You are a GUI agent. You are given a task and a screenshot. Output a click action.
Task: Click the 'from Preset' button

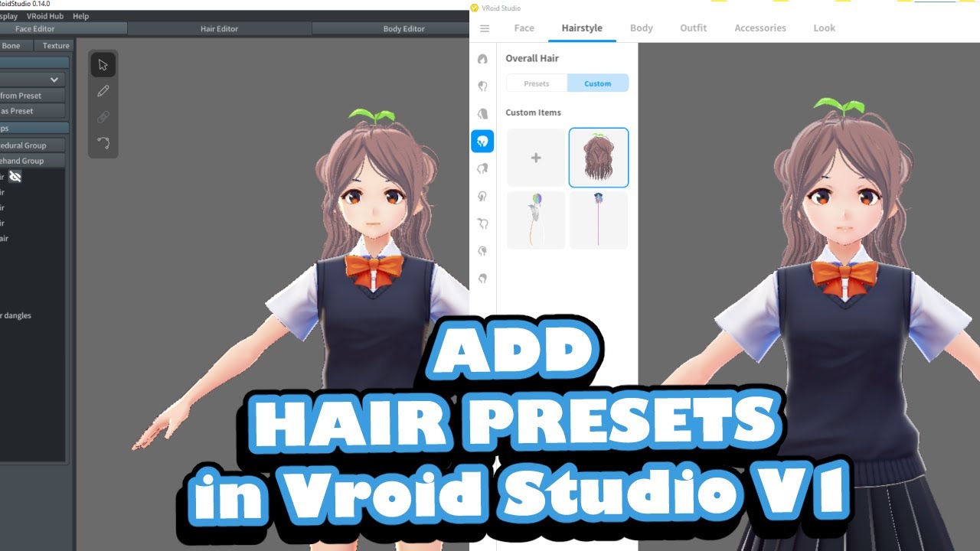[33, 96]
